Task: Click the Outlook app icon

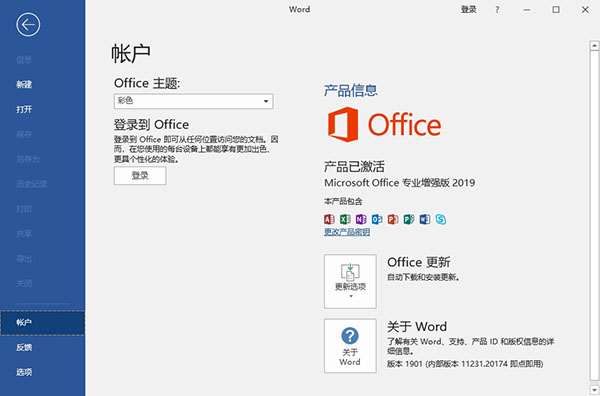Action: pyautogui.click(x=377, y=219)
